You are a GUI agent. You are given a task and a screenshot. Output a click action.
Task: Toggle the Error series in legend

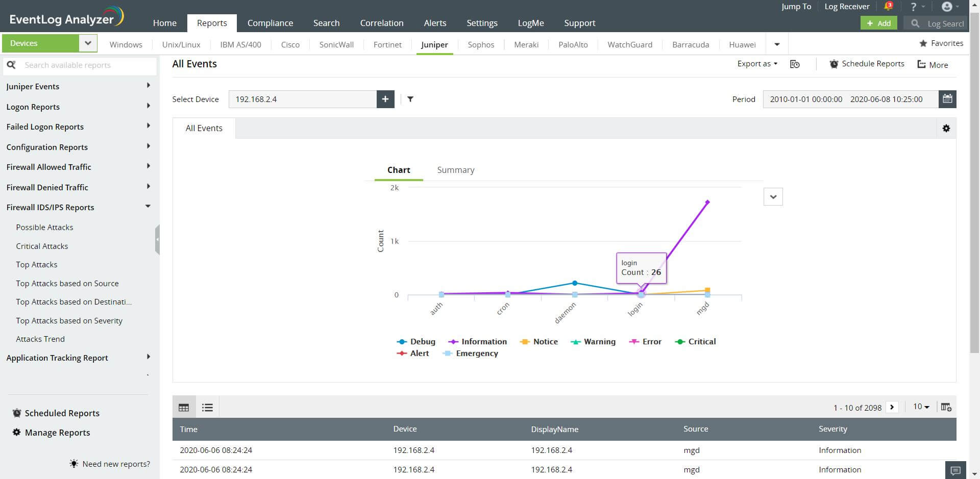click(x=645, y=342)
